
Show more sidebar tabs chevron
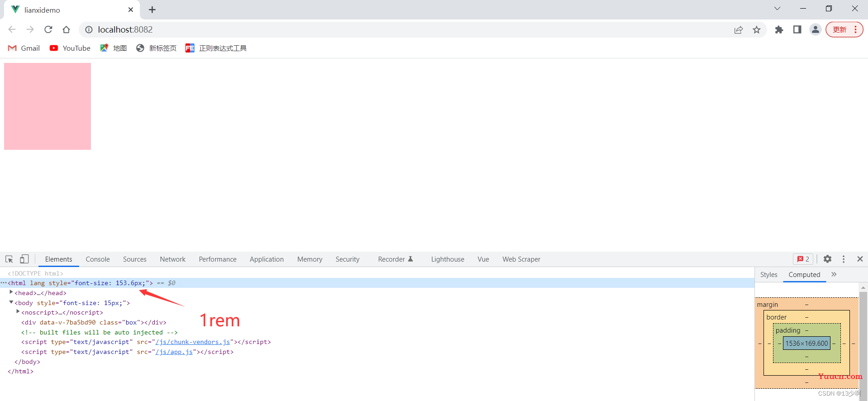(x=834, y=275)
